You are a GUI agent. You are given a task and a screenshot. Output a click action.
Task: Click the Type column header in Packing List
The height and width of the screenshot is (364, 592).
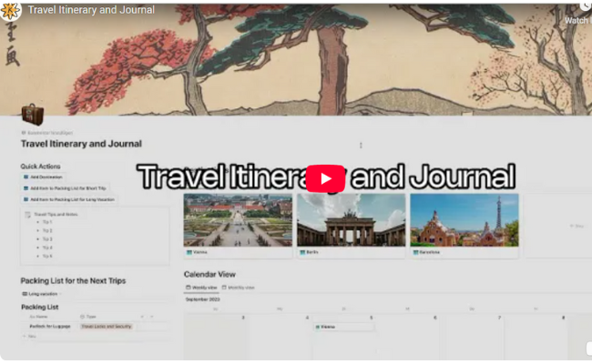pyautogui.click(x=88, y=317)
